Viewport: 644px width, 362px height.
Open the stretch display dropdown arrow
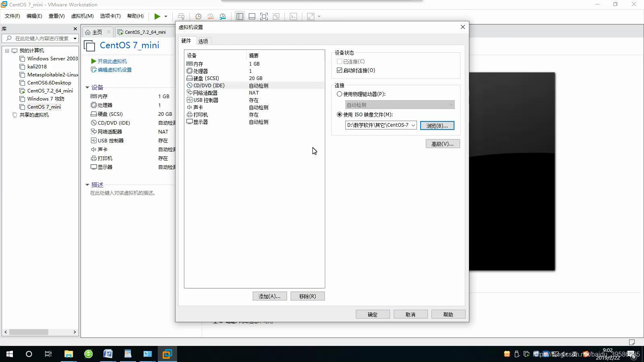[x=319, y=16]
